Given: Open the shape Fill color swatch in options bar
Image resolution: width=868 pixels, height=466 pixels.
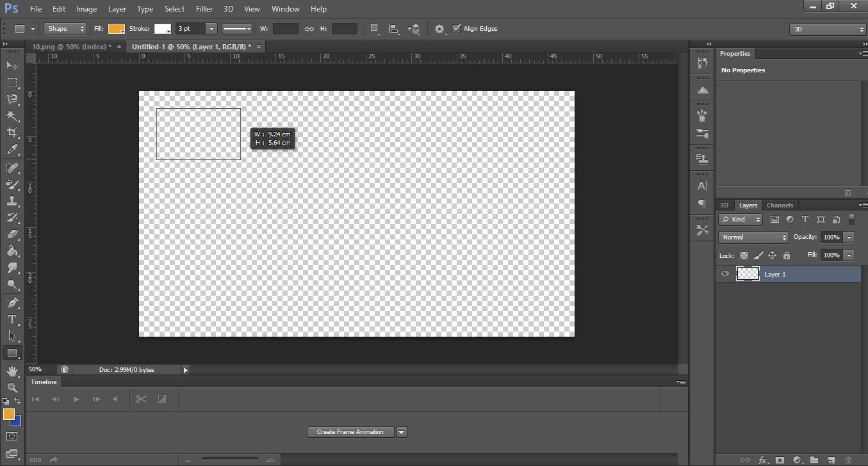Looking at the screenshot, I should tap(116, 29).
